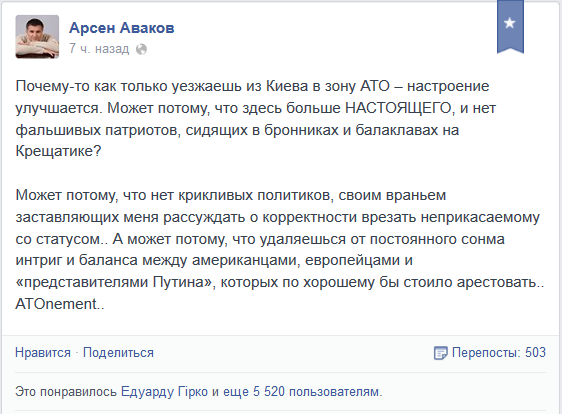This screenshot has width=562, height=414.
Task: Click the Поделиться share link
Action: pyautogui.click(x=118, y=353)
